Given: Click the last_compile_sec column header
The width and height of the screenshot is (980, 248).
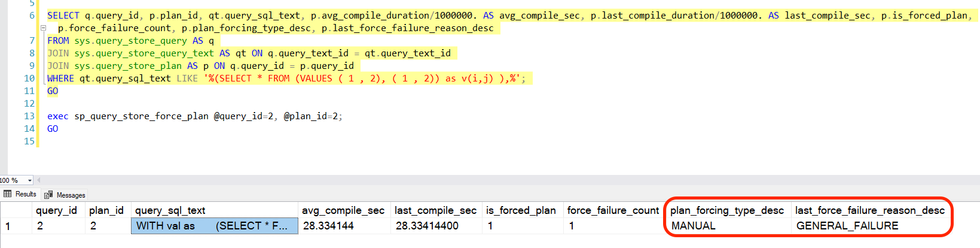Looking at the screenshot, I should pyautogui.click(x=435, y=210).
